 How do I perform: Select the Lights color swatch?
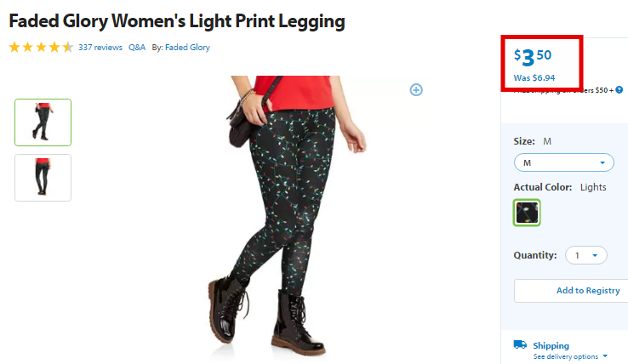pyautogui.click(x=527, y=213)
